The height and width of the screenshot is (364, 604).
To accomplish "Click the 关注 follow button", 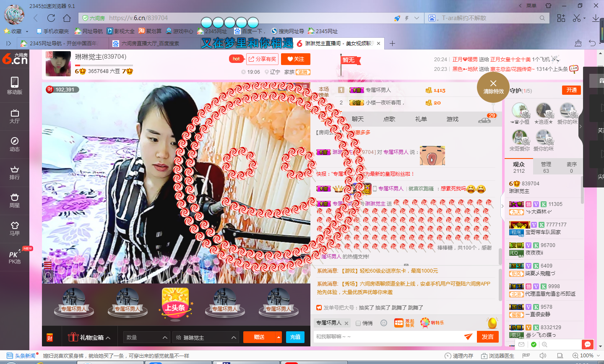I will [x=296, y=59].
